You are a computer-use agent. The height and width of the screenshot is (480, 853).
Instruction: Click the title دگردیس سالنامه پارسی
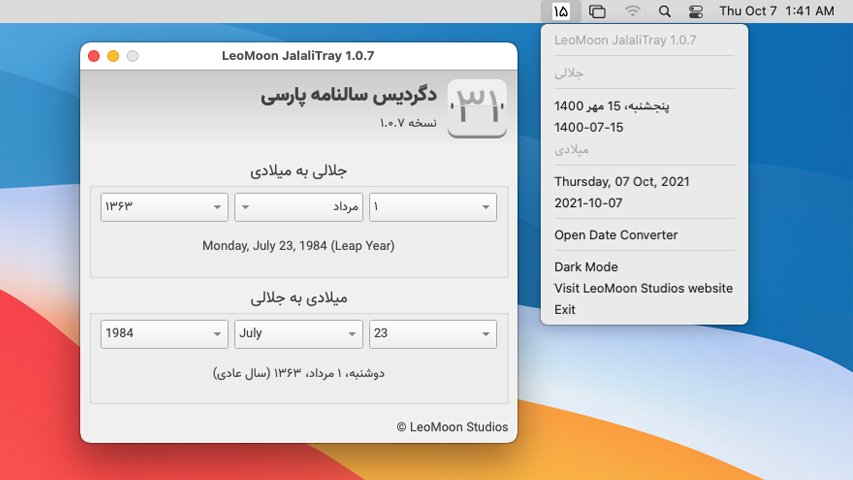tap(349, 95)
